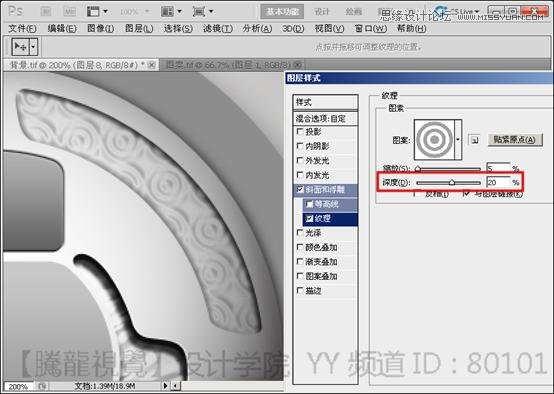This screenshot has width=554, height=394.
Task: Open the 图像(I) menu
Action: pos(101,29)
